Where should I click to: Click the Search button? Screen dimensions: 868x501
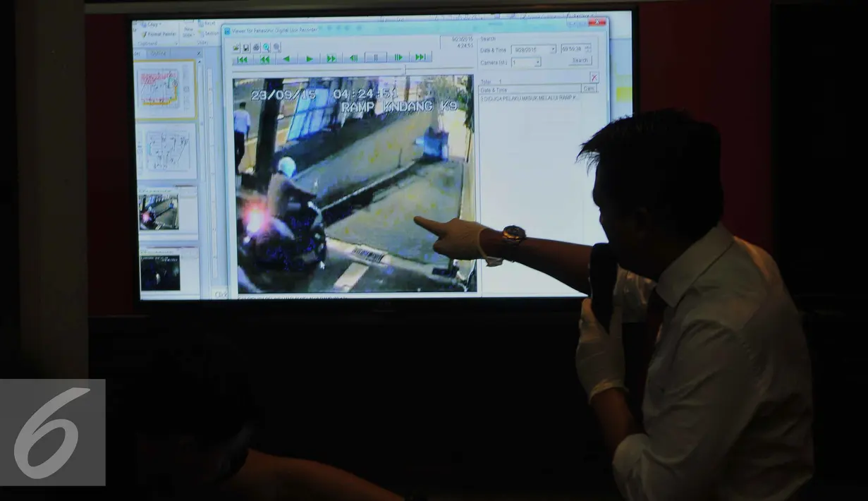point(580,60)
